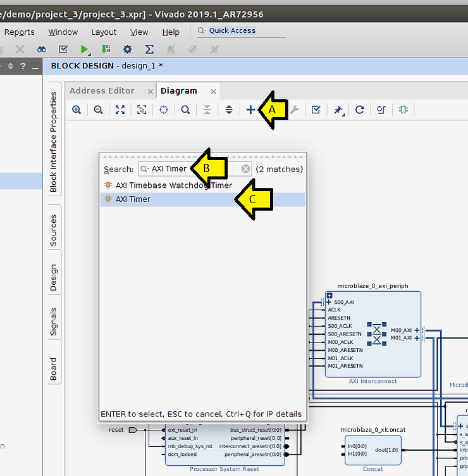
Task: Click the Zoom Fit toolbar icon
Action: coord(120,110)
